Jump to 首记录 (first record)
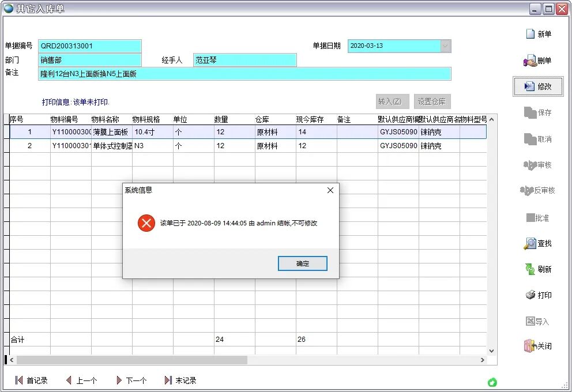The image size is (572, 392). (x=19, y=380)
